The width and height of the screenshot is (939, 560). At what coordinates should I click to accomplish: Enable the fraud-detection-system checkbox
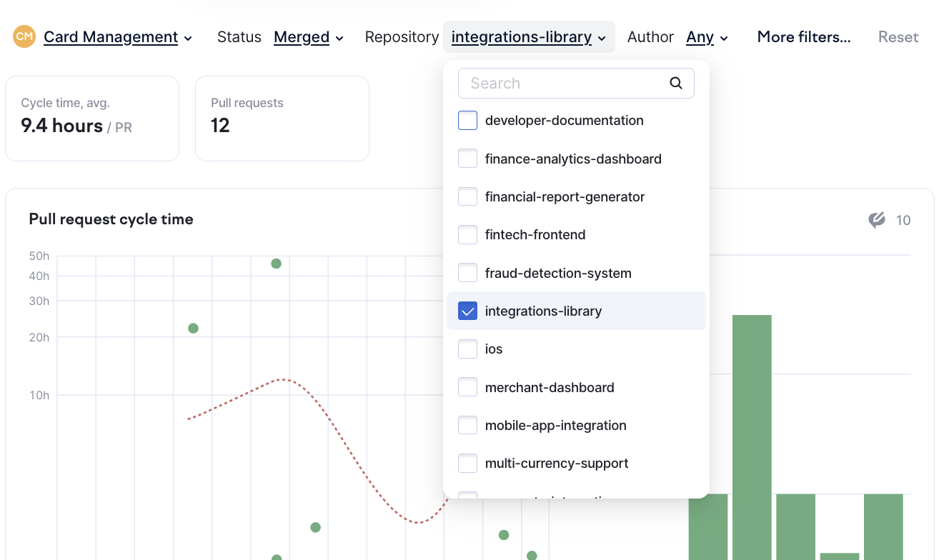click(x=467, y=273)
